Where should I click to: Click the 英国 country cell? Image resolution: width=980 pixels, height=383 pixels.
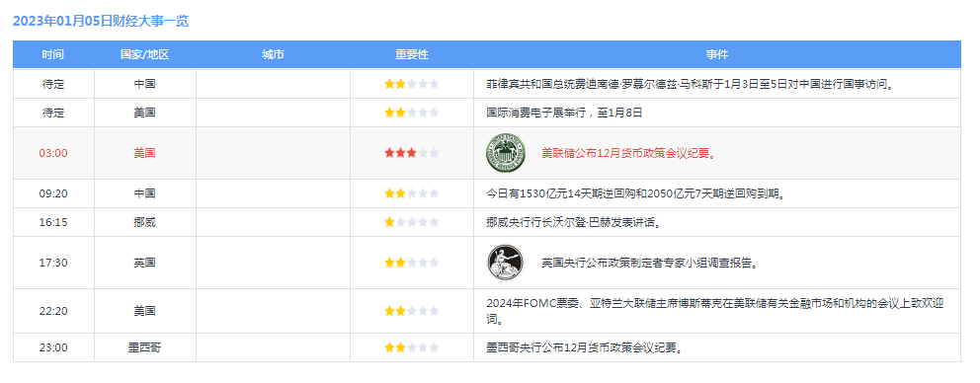(144, 263)
